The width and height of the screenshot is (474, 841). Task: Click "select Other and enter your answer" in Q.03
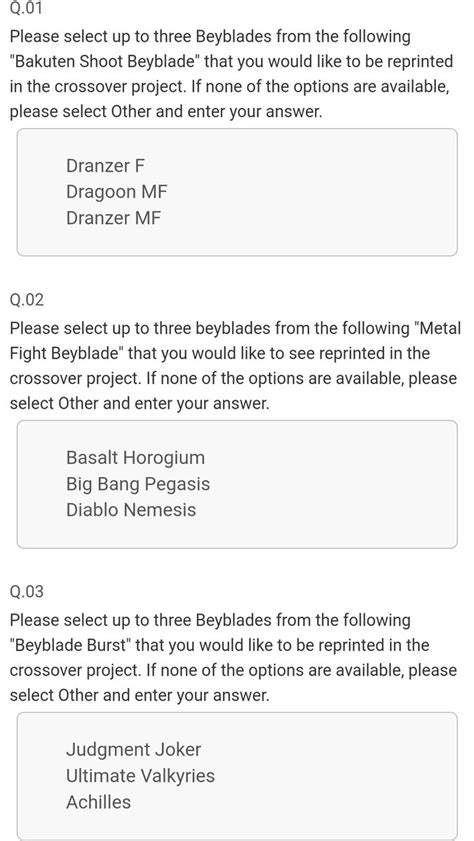click(139, 696)
